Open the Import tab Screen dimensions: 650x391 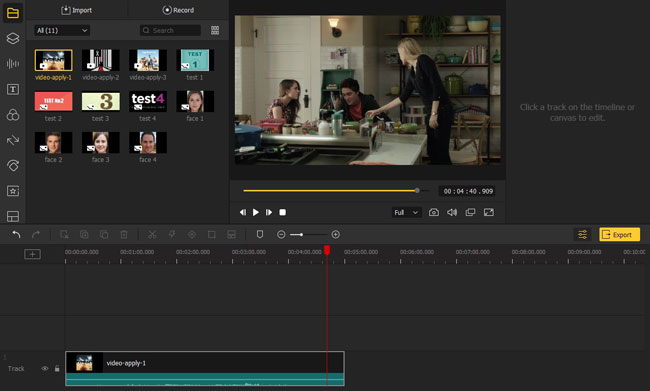(x=77, y=10)
